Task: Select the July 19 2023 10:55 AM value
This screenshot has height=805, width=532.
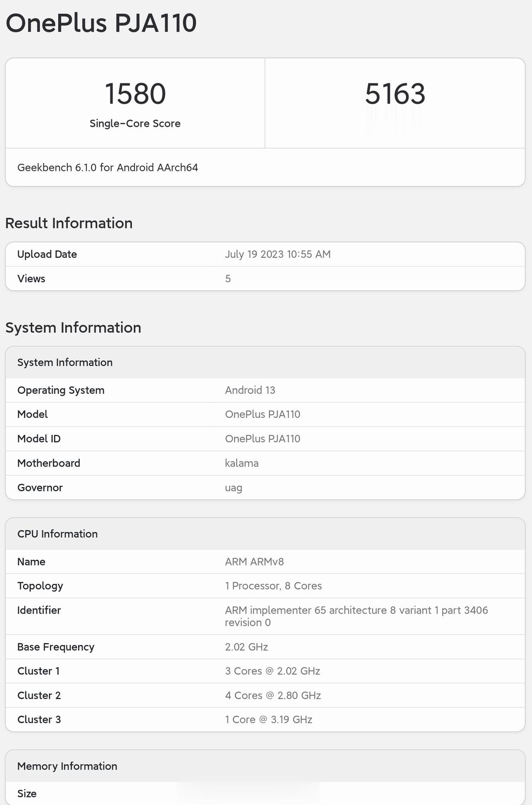Action: 278,254
